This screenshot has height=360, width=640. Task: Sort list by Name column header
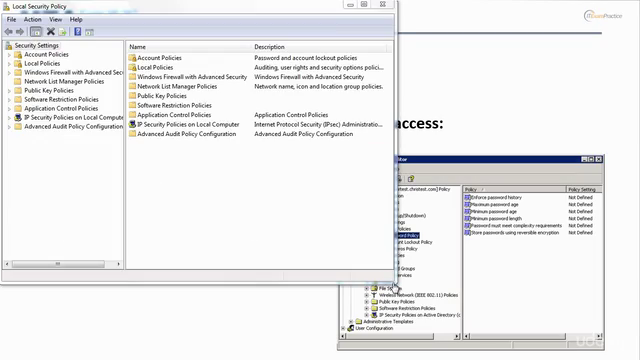pyautogui.click(x=189, y=47)
